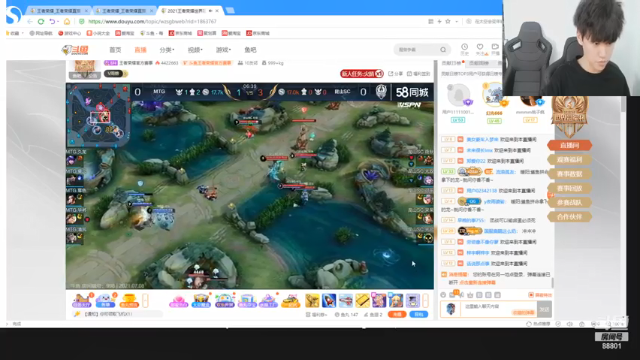
Task: Close the active 2021 tournament tab
Action: tap(217, 11)
